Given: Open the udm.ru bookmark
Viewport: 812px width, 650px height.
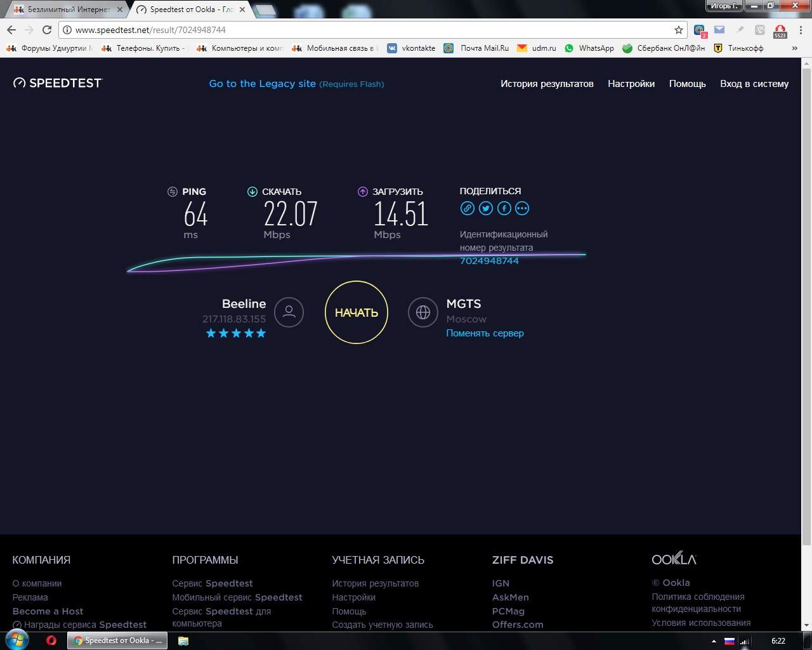Looking at the screenshot, I should (537, 48).
